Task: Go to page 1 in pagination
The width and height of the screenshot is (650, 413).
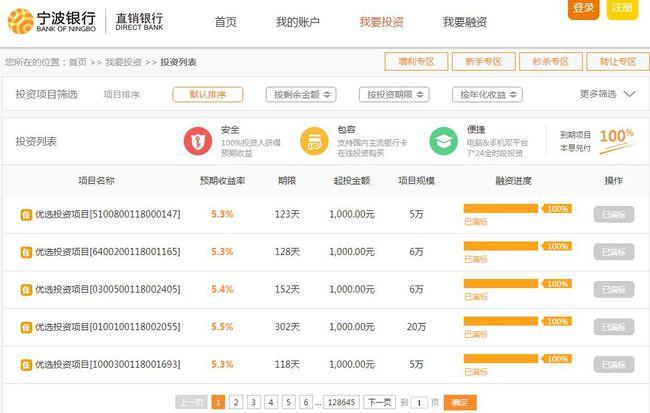Action: click(x=218, y=402)
